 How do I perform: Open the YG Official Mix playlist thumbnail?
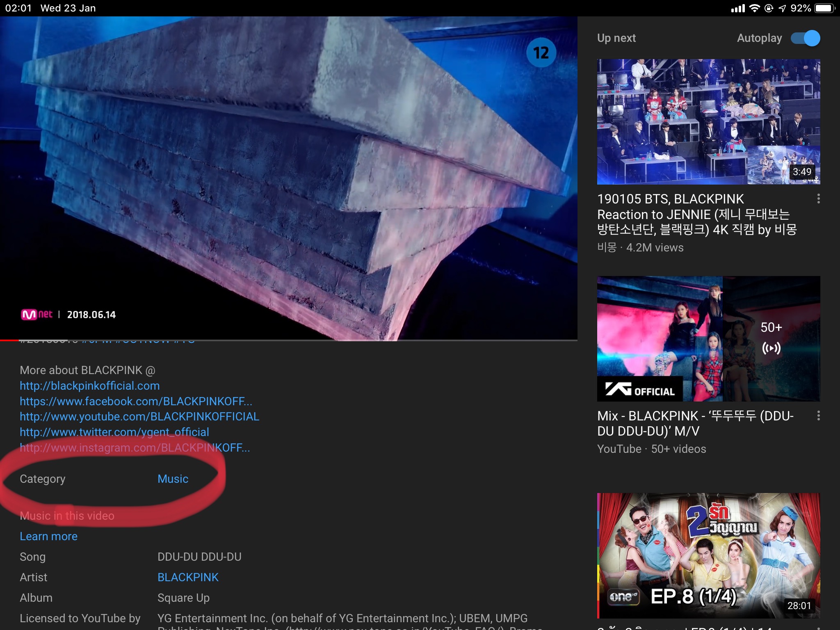[708, 339]
